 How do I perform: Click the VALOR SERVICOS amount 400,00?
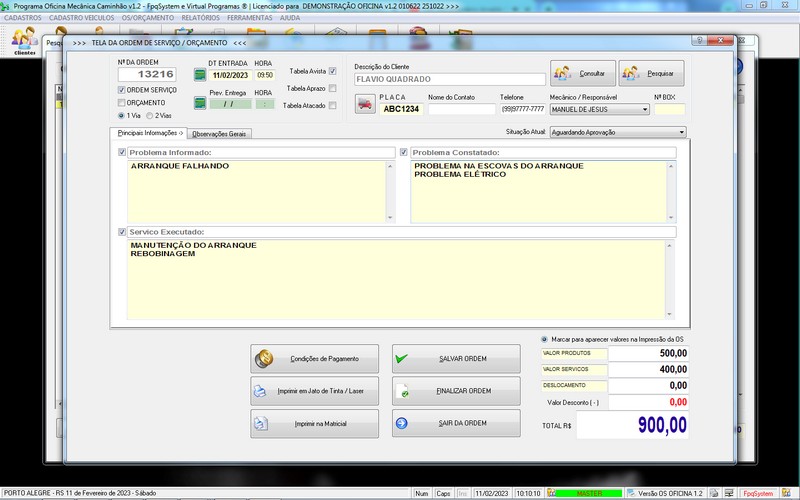coord(648,369)
